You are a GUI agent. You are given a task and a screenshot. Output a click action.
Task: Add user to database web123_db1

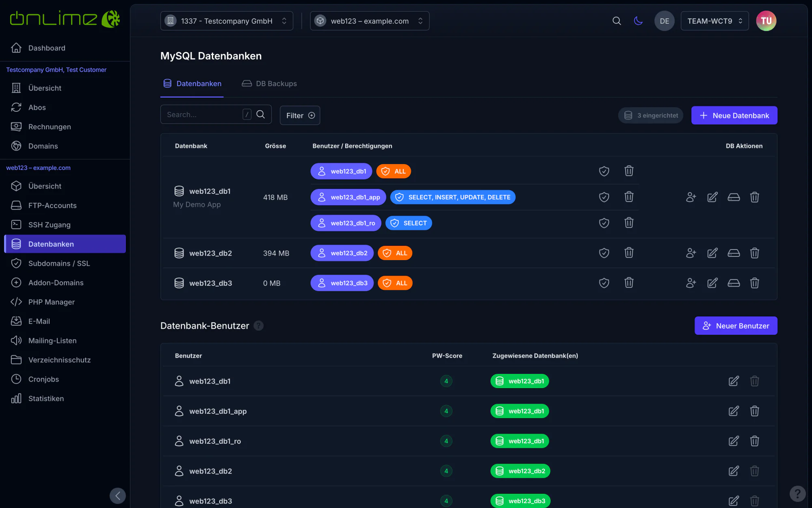click(691, 197)
